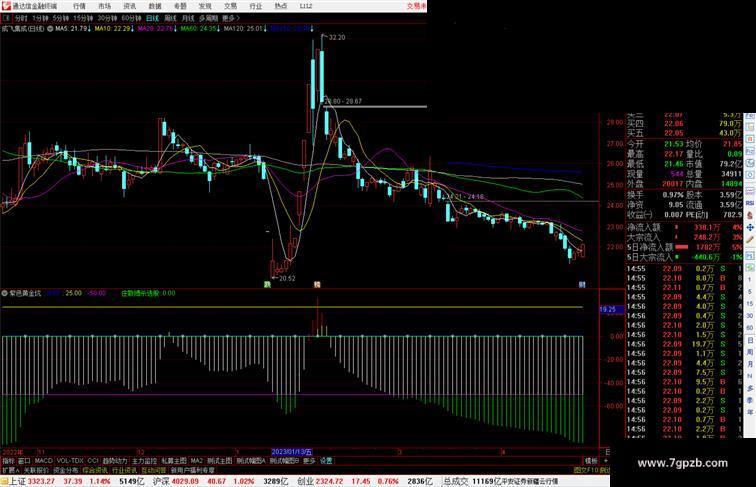
Task: Select the 主力监控 indicator tab
Action: tap(145, 461)
